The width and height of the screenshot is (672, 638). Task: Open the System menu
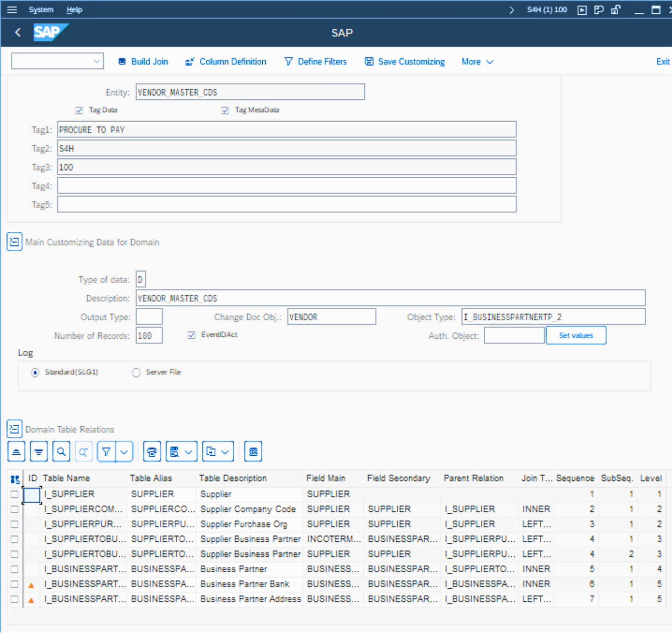pyautogui.click(x=41, y=10)
